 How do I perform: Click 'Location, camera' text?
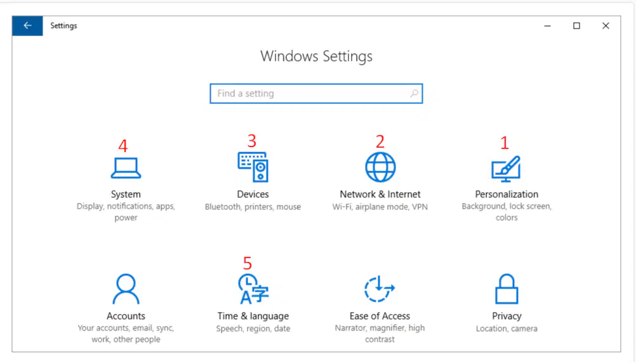tap(507, 328)
